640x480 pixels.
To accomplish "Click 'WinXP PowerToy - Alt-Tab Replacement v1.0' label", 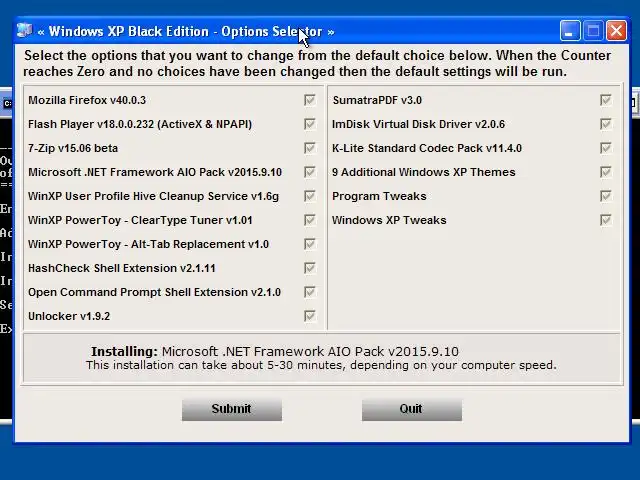I will pyautogui.click(x=149, y=244).
